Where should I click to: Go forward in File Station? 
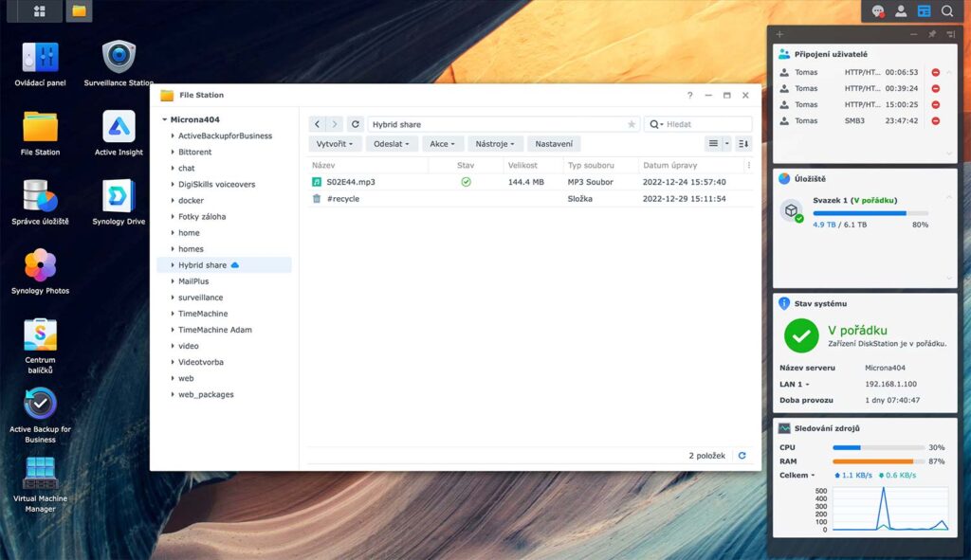point(335,124)
